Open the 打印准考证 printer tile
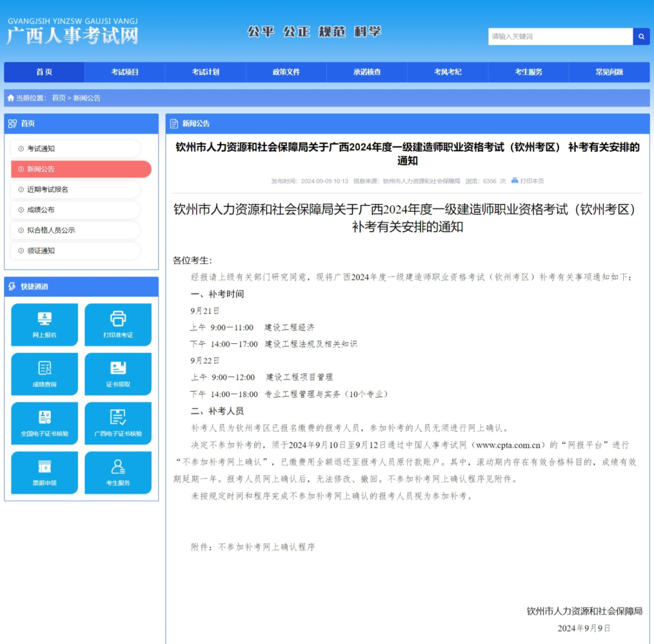Screen dimensions: 654x644 coord(118,324)
